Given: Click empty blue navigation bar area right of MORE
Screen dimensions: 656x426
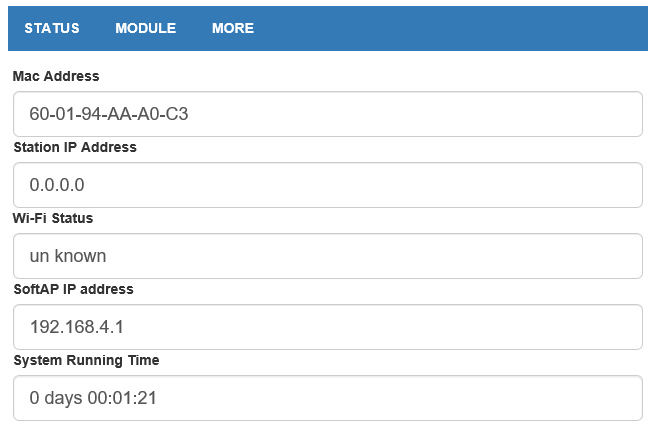Looking at the screenshot, I should tap(450, 28).
